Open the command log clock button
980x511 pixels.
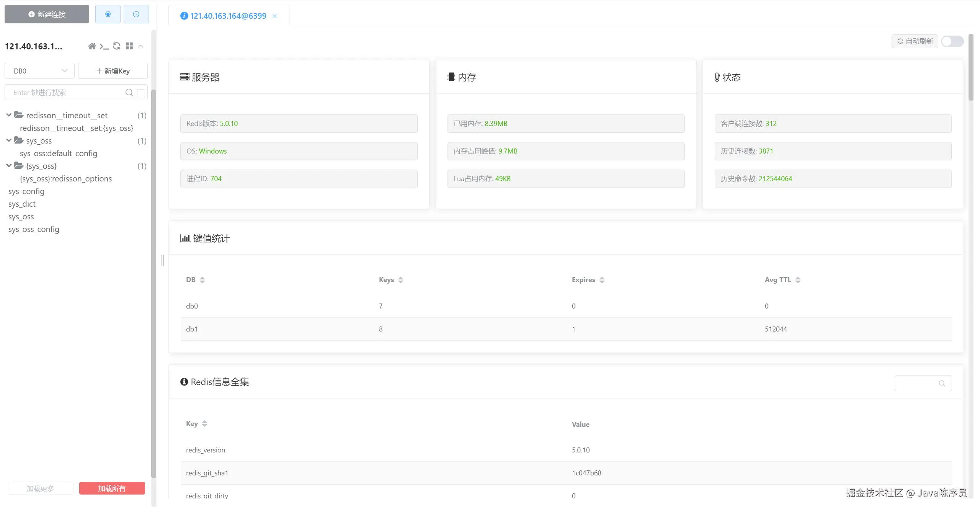click(x=136, y=15)
